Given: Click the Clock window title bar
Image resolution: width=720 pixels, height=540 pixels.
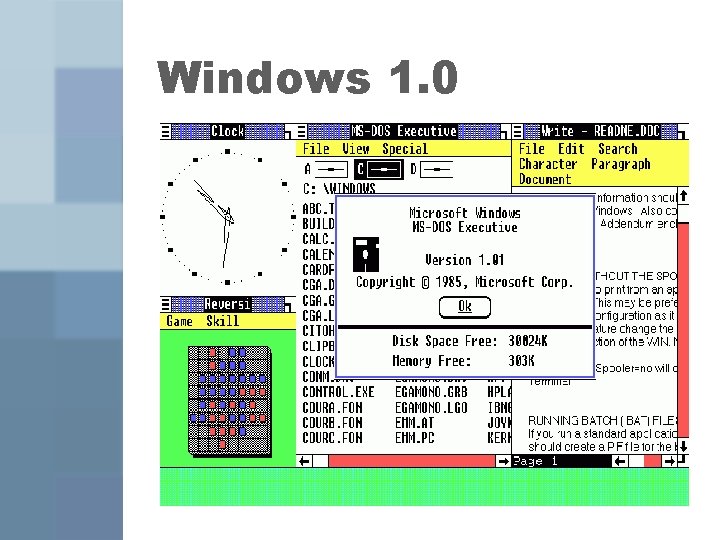Looking at the screenshot, I should pyautogui.click(x=227, y=132).
